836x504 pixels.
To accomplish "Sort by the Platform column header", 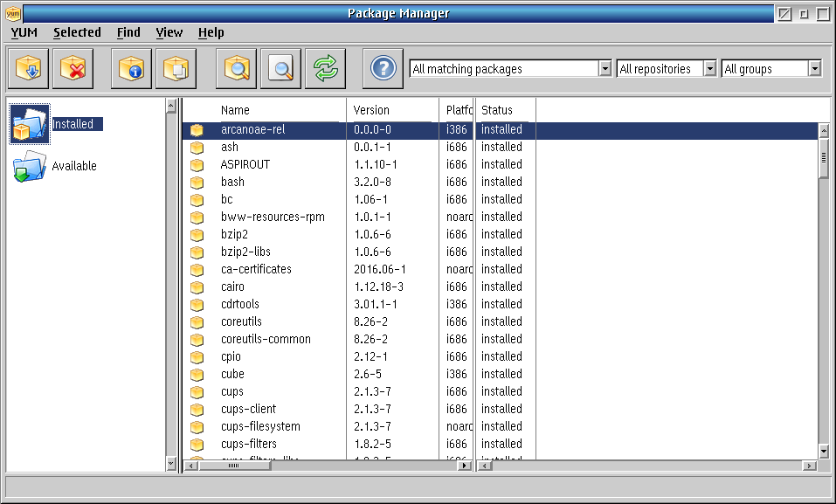I will (459, 110).
